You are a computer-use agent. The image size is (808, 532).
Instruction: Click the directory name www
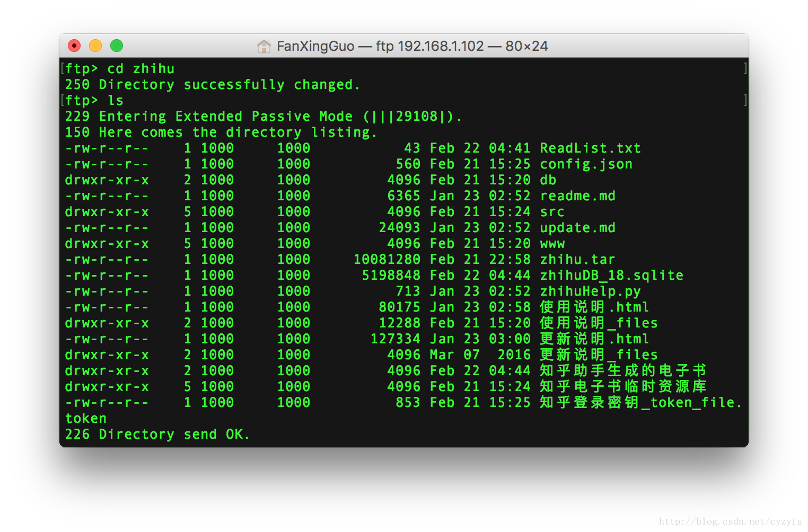point(552,244)
